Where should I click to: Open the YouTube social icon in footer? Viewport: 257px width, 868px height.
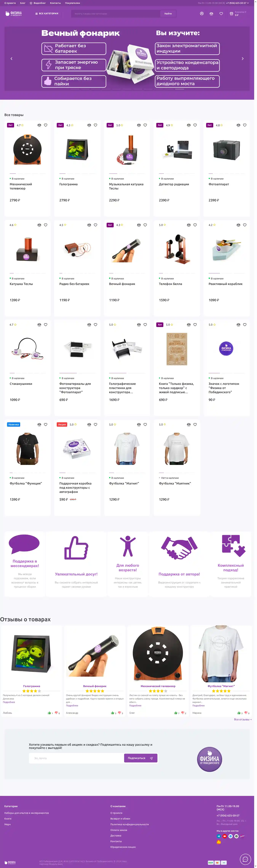[x=225, y=836]
